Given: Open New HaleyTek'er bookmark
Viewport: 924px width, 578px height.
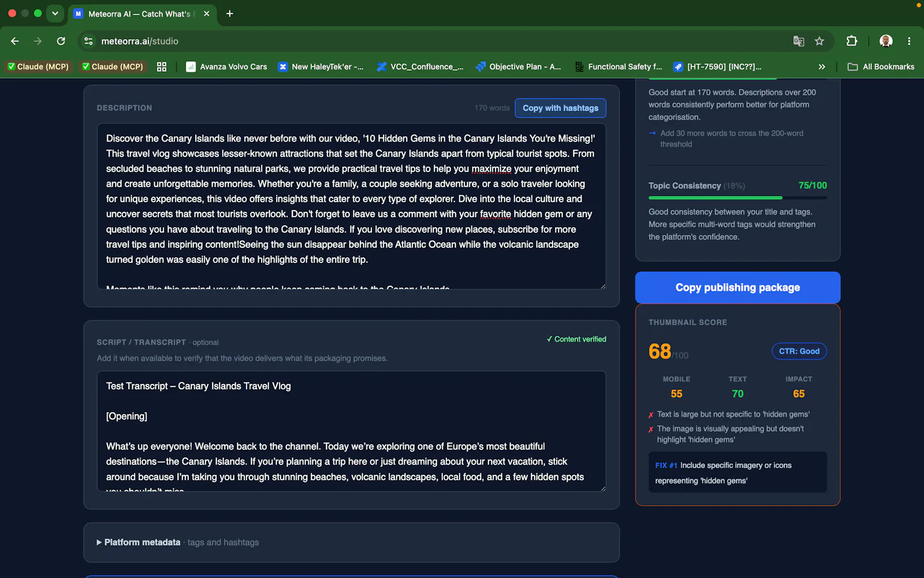Looking at the screenshot, I should 321,66.
